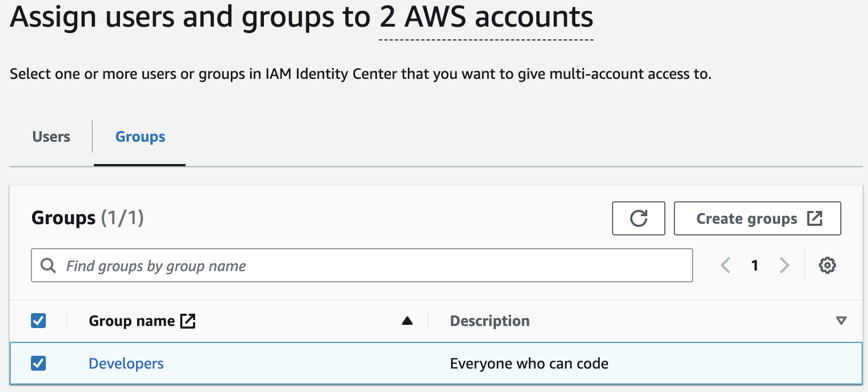Switch to the Users tab

tap(51, 137)
